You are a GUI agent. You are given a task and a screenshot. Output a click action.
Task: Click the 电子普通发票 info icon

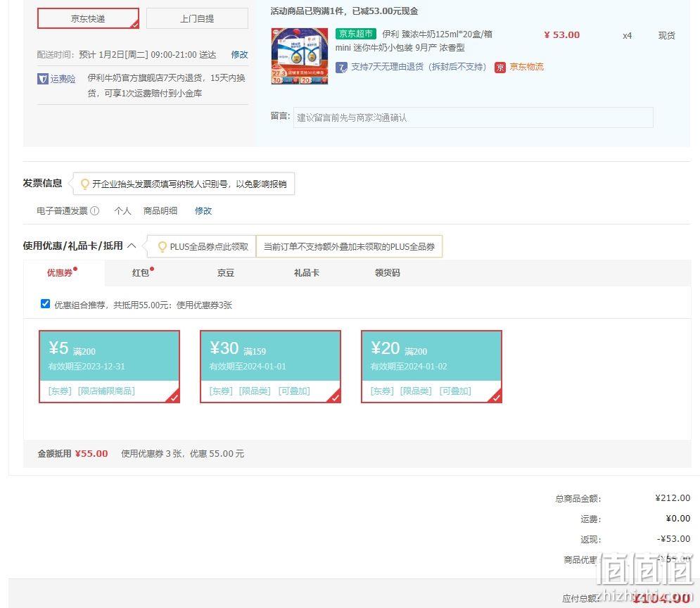[95, 210]
